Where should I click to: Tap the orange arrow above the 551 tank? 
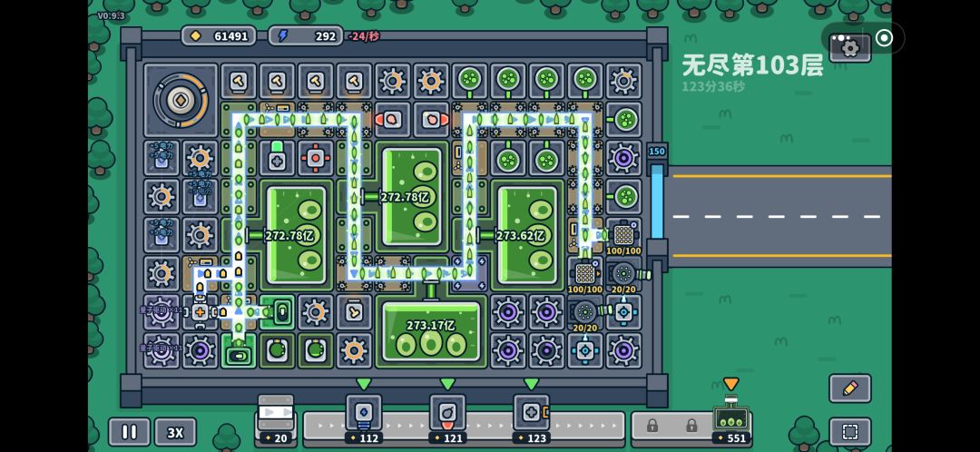[x=730, y=384]
